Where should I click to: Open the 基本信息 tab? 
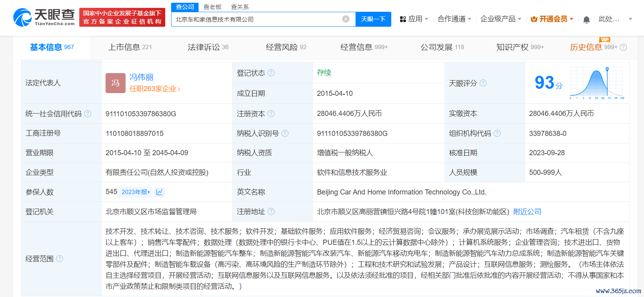click(52, 47)
